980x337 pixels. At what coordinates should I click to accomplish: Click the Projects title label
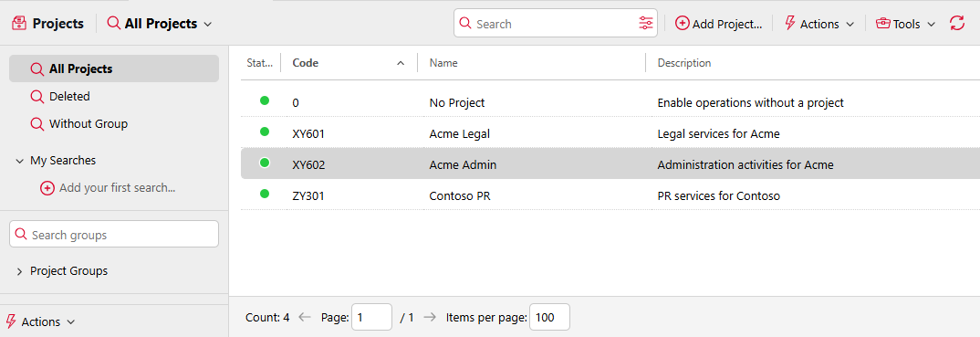pyautogui.click(x=58, y=24)
